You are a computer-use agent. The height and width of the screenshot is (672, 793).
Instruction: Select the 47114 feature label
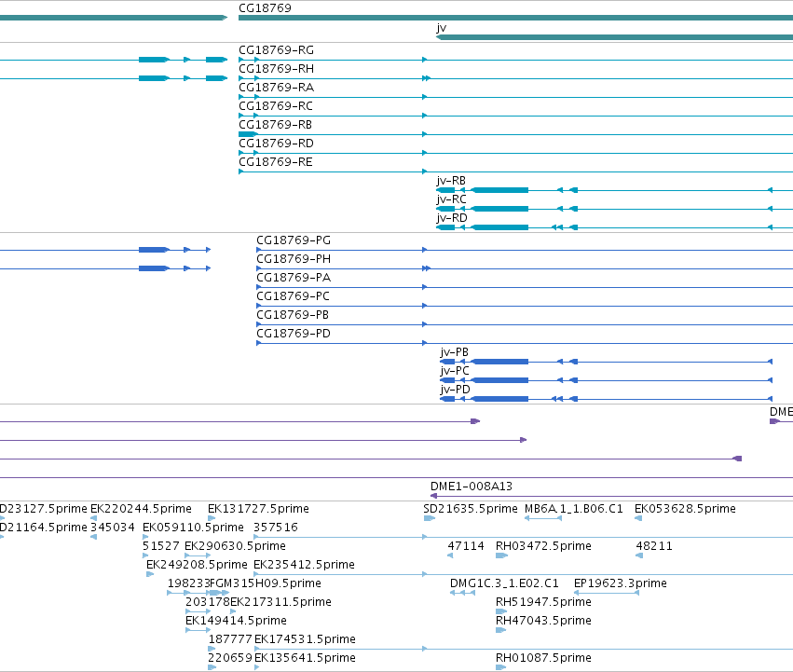point(466,546)
